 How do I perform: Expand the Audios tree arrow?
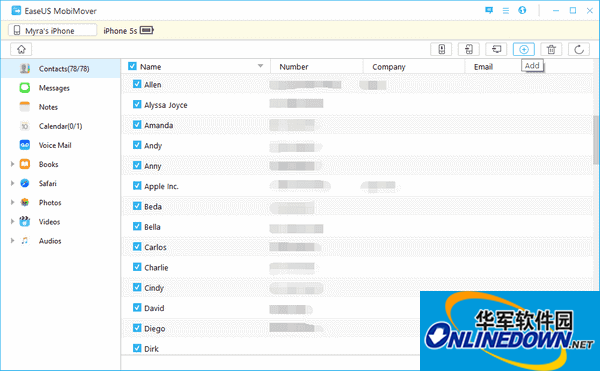[x=12, y=241]
